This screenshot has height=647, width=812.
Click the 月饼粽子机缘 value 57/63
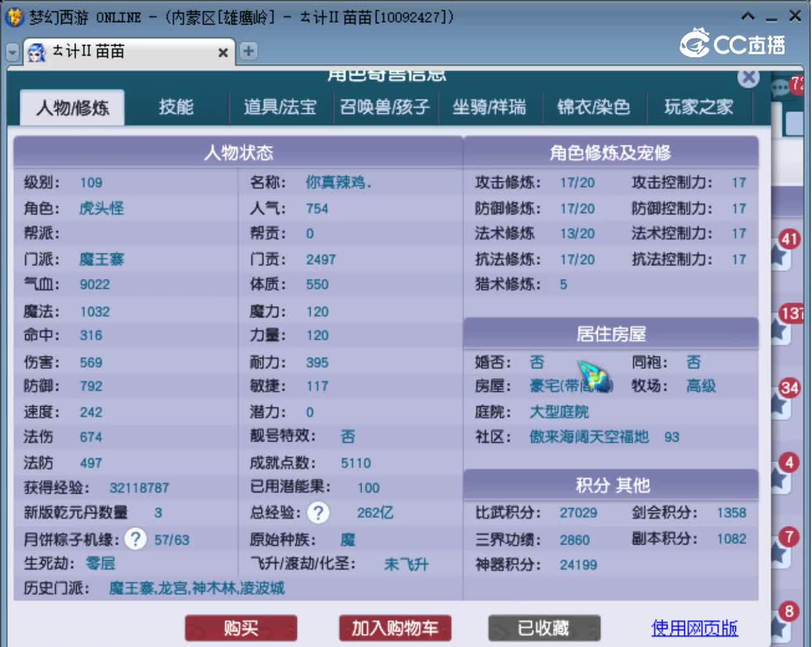(171, 540)
